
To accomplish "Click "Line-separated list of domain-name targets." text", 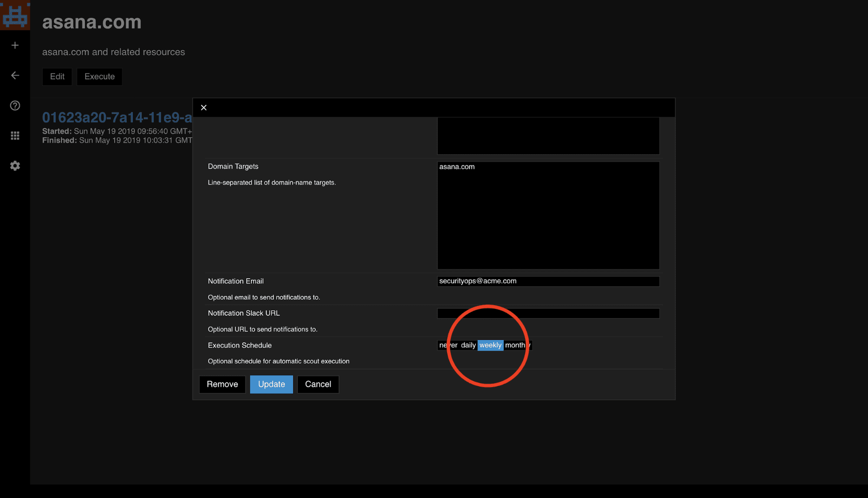I will (x=272, y=183).
